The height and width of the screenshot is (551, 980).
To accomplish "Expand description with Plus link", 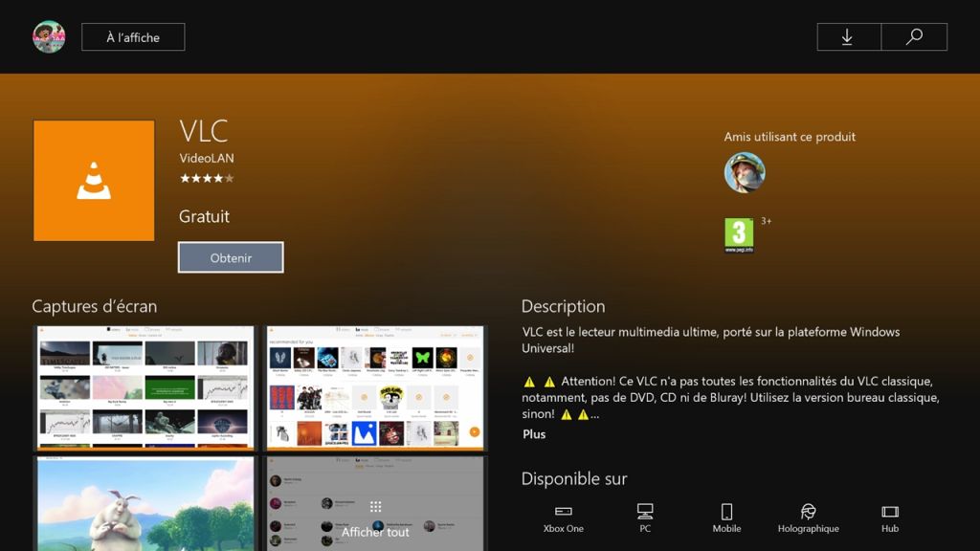I will point(534,434).
